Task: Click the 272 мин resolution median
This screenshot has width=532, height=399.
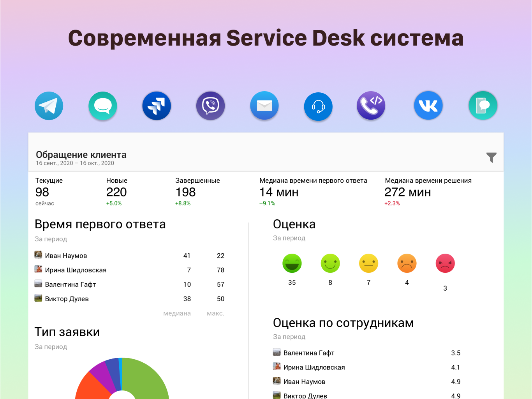Action: [408, 192]
